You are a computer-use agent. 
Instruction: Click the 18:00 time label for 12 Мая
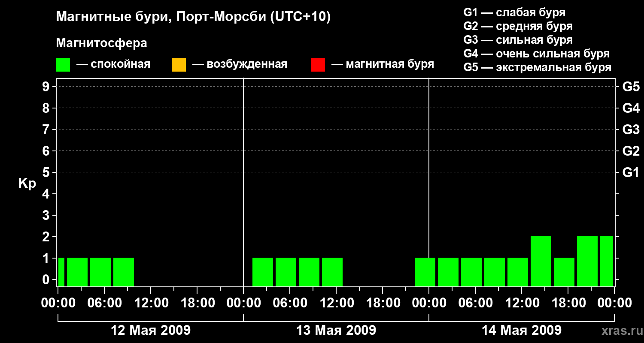(x=197, y=303)
